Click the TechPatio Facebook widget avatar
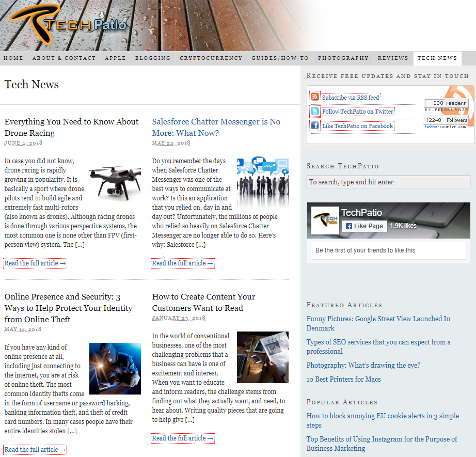 click(325, 220)
